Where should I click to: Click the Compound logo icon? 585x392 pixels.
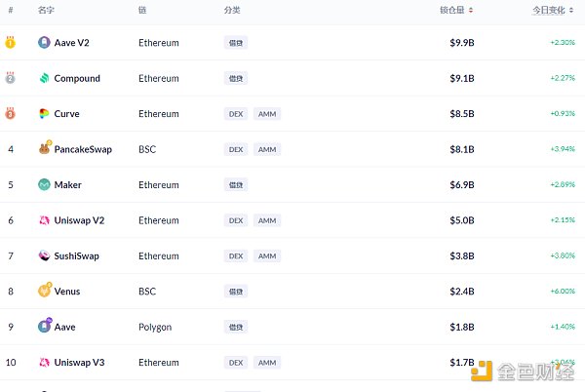pos(44,78)
